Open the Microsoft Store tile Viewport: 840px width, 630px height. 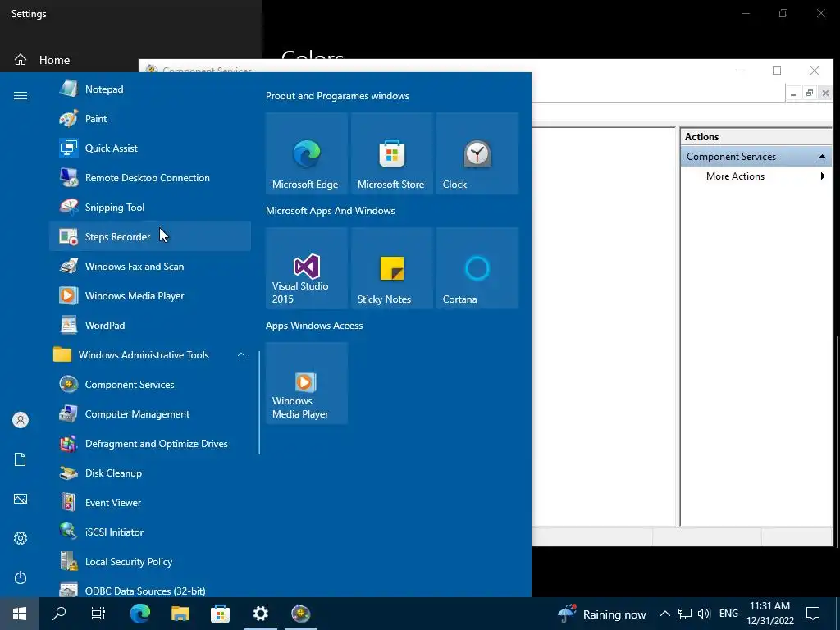coord(392,153)
